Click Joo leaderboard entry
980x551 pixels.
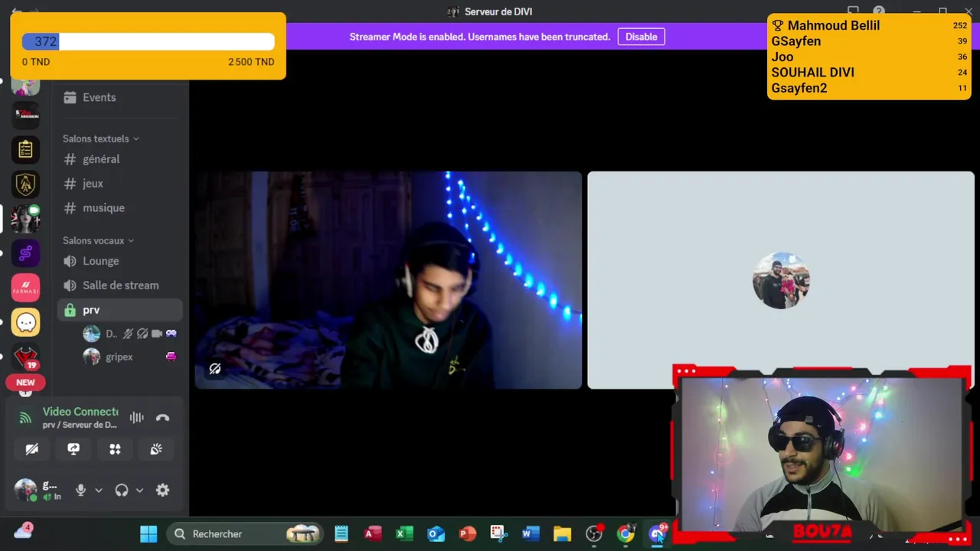(x=869, y=57)
